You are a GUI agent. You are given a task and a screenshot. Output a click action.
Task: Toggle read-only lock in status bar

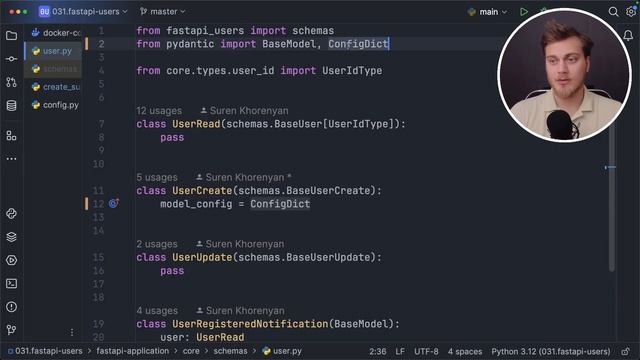pos(625,351)
